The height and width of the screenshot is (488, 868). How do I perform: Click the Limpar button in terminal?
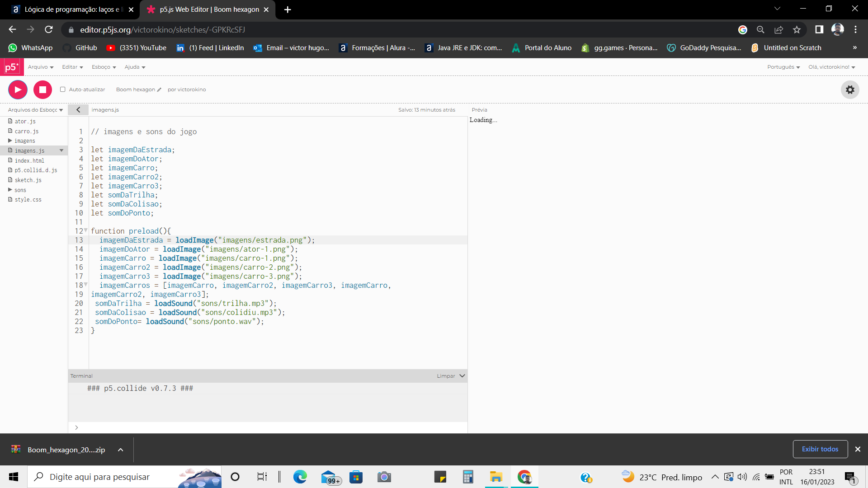coord(446,375)
